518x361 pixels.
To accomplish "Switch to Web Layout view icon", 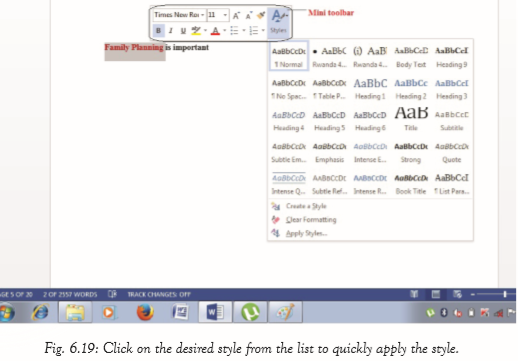I will coord(457,294).
